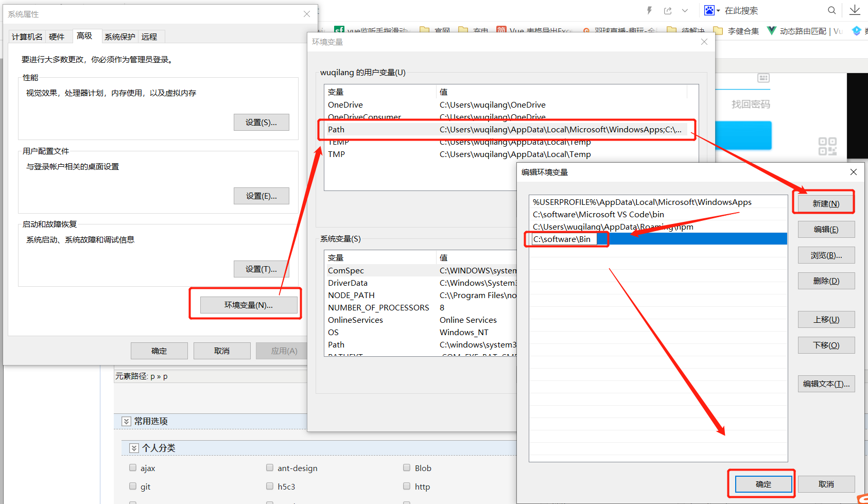
Task: Click 新建(N) to add a path
Action: click(826, 203)
